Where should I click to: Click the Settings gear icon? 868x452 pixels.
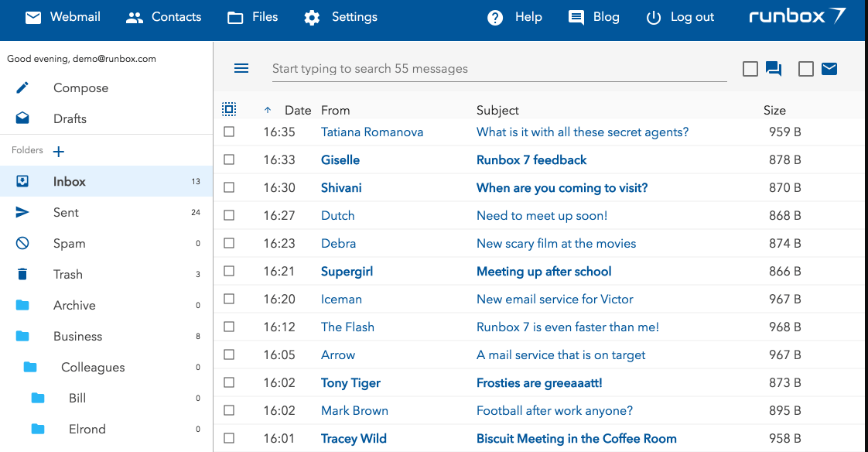coord(313,18)
